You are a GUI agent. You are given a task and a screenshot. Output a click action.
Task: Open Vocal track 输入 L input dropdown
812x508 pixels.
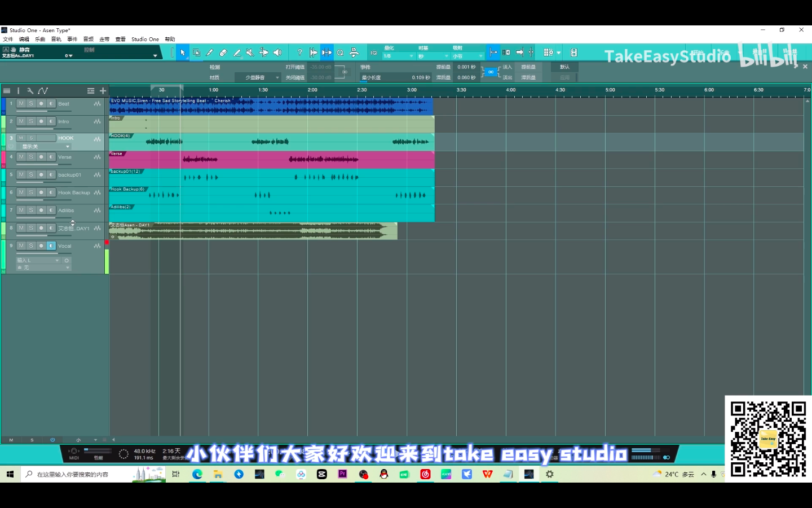[38, 261]
